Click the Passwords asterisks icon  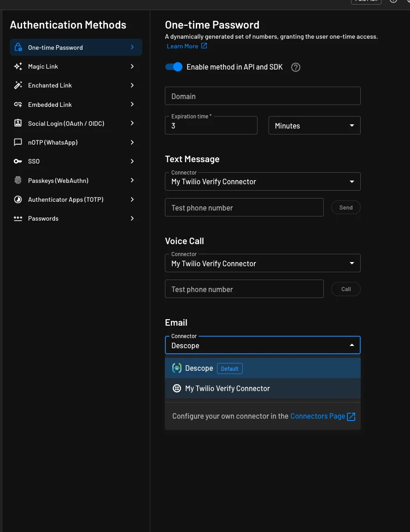point(18,218)
